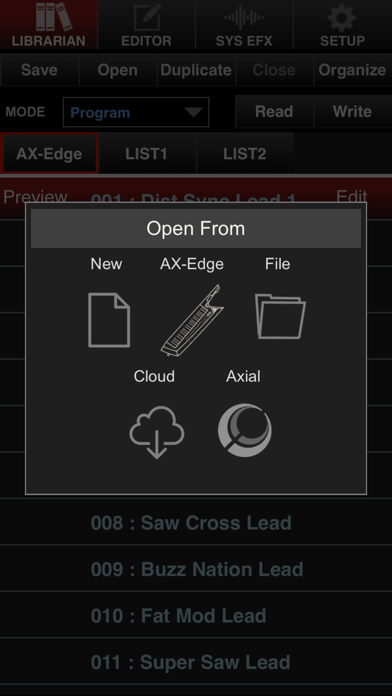Click the MODE dropdown arrow
The height and width of the screenshot is (696, 392).
tap(194, 112)
